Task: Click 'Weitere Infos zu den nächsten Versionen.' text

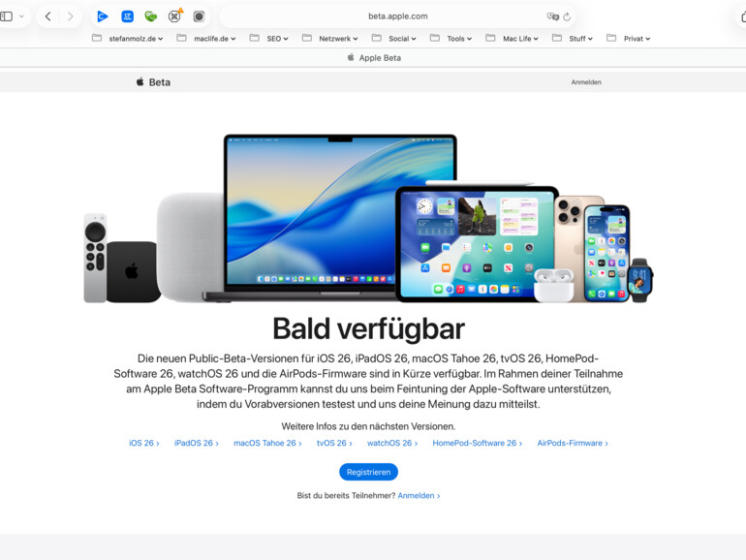Action: (x=368, y=426)
